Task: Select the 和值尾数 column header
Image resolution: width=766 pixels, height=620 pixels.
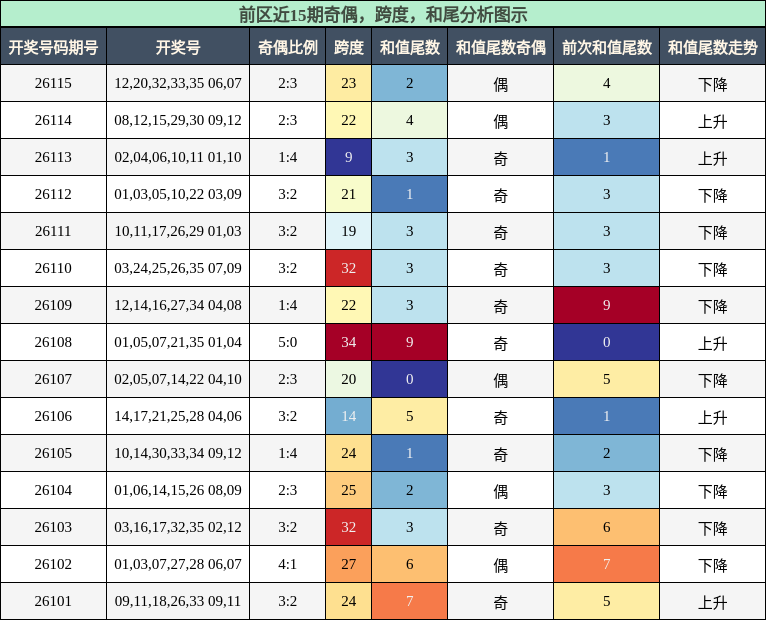Action: point(409,47)
